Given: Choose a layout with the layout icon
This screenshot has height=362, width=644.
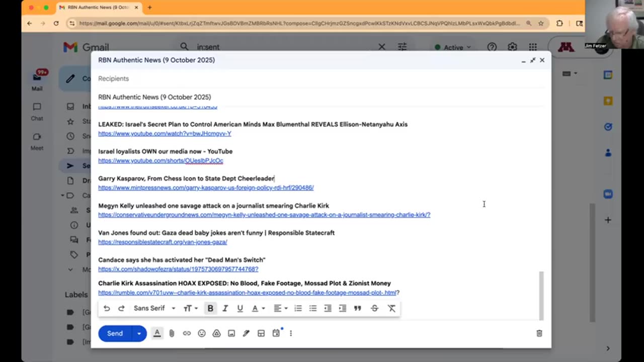Looking at the screenshot, I should (261, 333).
